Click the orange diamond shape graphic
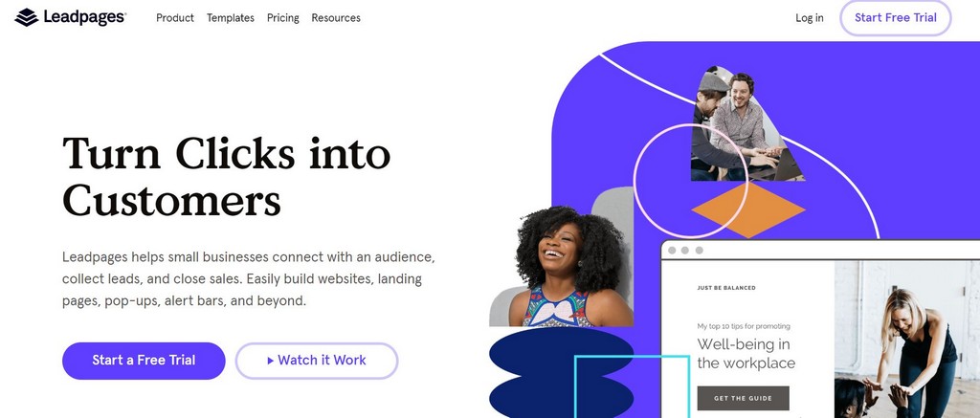The height and width of the screenshot is (418, 980). pyautogui.click(x=748, y=210)
